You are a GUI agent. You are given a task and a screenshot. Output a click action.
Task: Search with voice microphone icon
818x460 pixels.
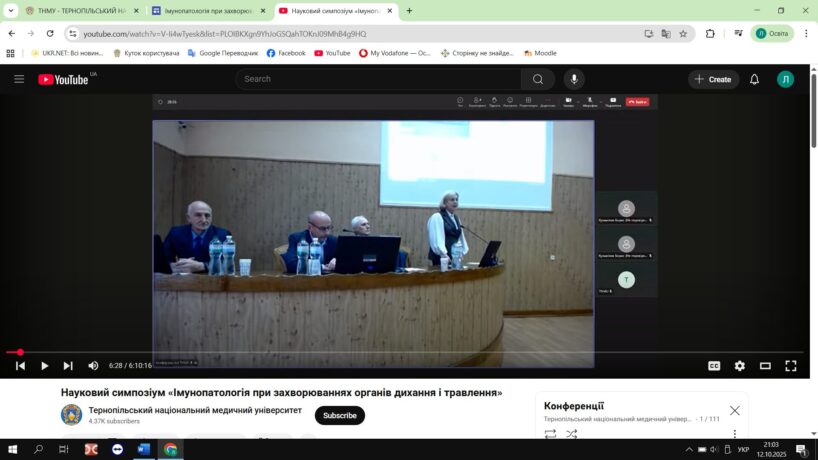click(x=574, y=79)
